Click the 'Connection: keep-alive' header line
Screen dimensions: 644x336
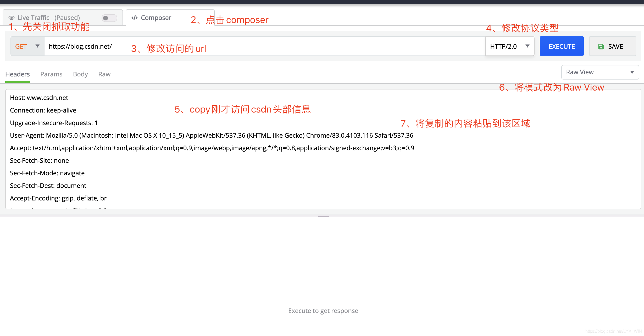tap(43, 110)
